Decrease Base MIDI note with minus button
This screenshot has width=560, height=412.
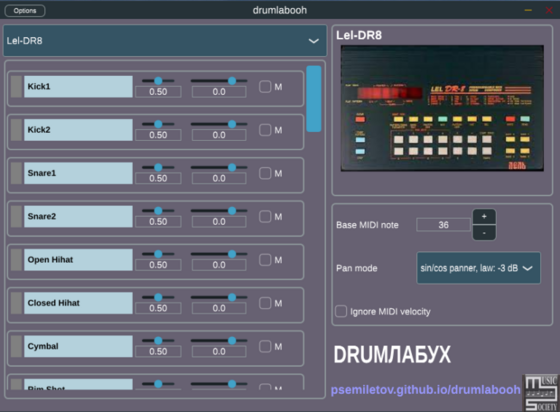coord(484,233)
